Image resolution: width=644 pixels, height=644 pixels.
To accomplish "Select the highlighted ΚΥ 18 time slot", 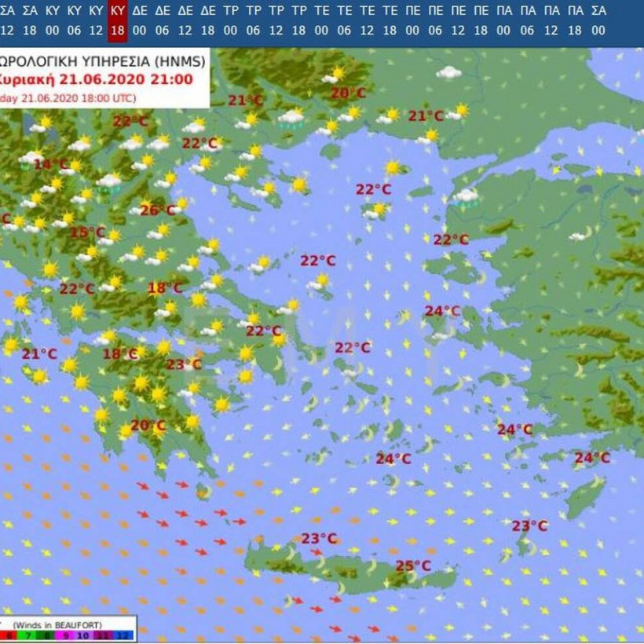I will (118, 20).
